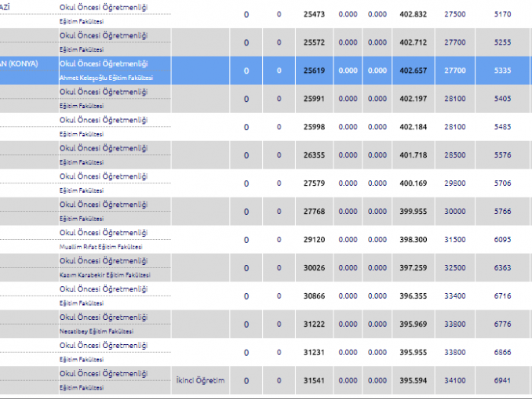Viewport: 532px width, 399px height.
Task: Select the cell with value 28500
Action: (x=454, y=155)
